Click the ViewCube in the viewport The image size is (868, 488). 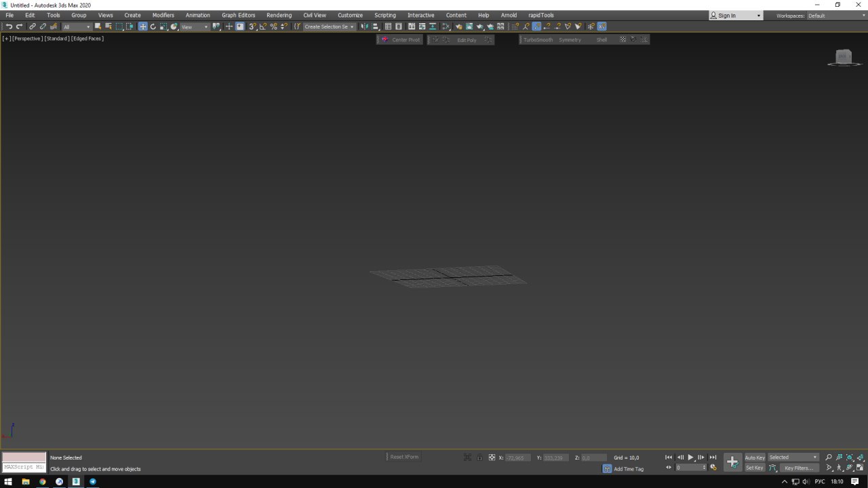click(844, 58)
